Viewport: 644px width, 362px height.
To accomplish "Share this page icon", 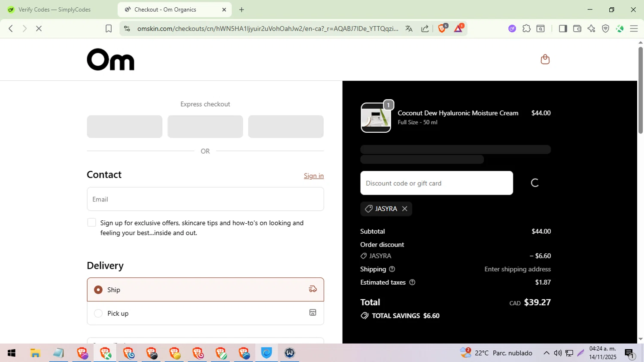I will tap(425, 28).
